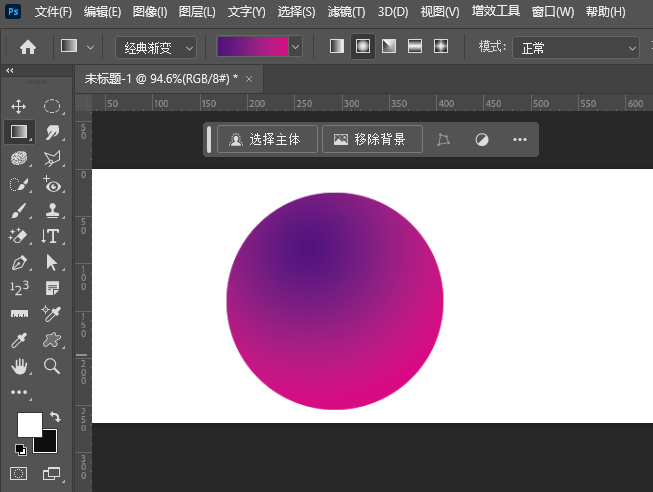The height and width of the screenshot is (492, 653).
Task: Select the Red Eye tool
Action: tap(52, 184)
